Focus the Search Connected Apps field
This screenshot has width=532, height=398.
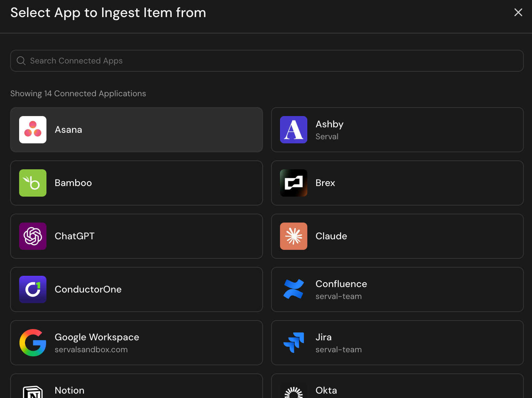[x=267, y=61]
